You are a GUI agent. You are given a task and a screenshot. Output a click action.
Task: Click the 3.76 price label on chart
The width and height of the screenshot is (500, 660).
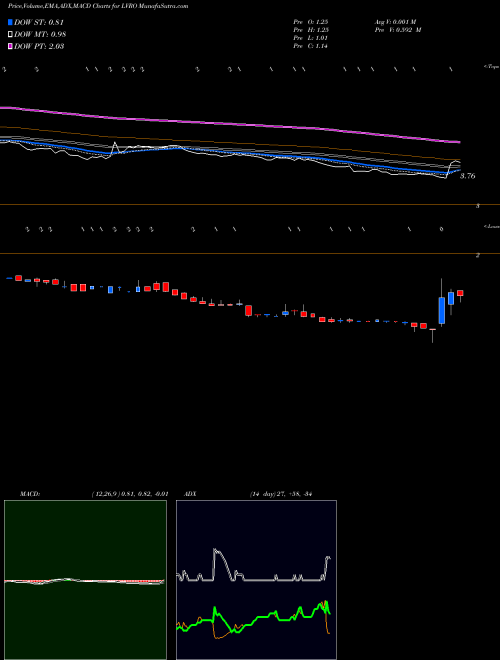467,176
